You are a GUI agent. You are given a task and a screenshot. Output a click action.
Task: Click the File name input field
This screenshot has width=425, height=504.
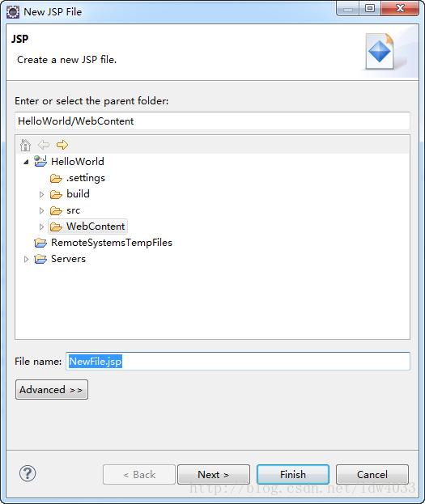(x=238, y=362)
